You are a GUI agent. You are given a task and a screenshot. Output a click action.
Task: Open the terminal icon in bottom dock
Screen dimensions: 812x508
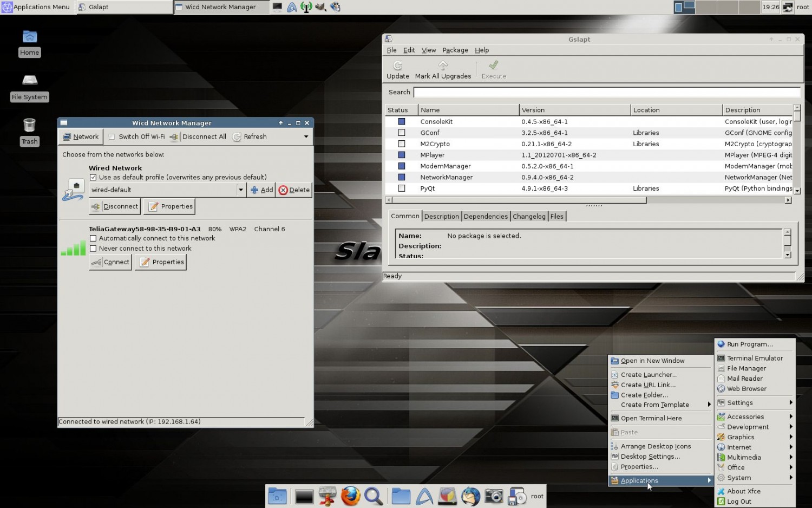(x=304, y=497)
